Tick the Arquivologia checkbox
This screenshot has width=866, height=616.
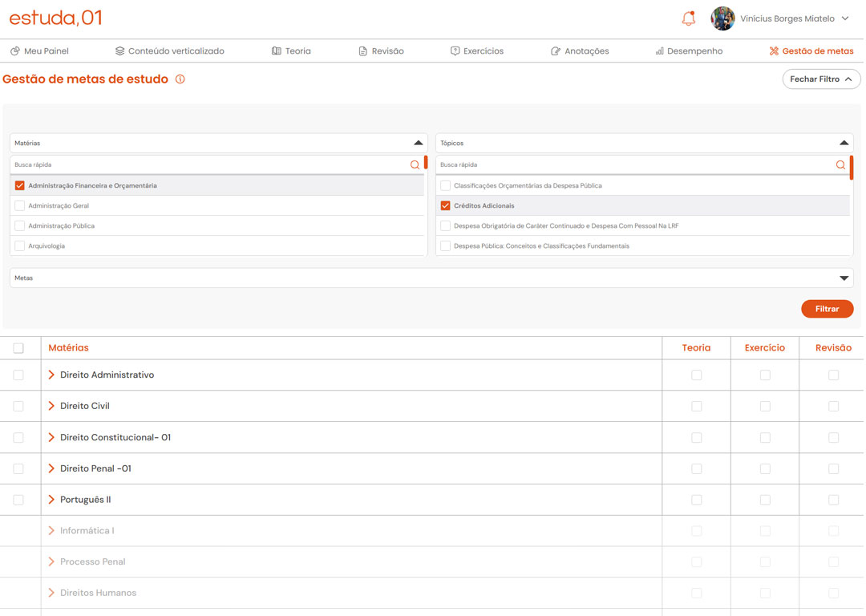tap(20, 246)
